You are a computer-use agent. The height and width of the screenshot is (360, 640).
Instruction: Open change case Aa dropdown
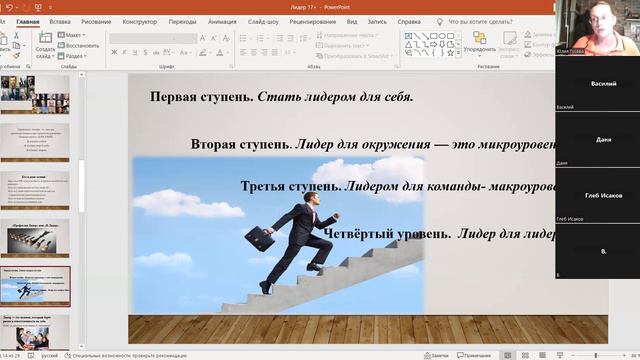tap(185, 53)
